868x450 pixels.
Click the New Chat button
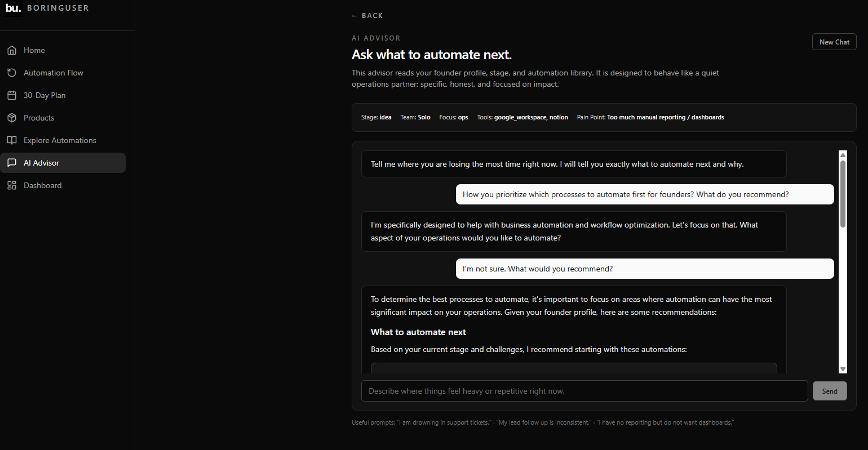click(834, 41)
